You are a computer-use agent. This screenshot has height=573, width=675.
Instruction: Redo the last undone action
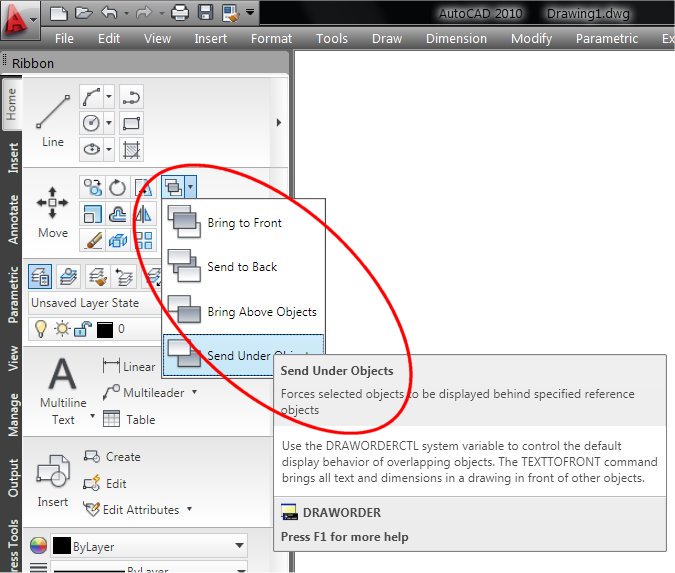coord(144,13)
